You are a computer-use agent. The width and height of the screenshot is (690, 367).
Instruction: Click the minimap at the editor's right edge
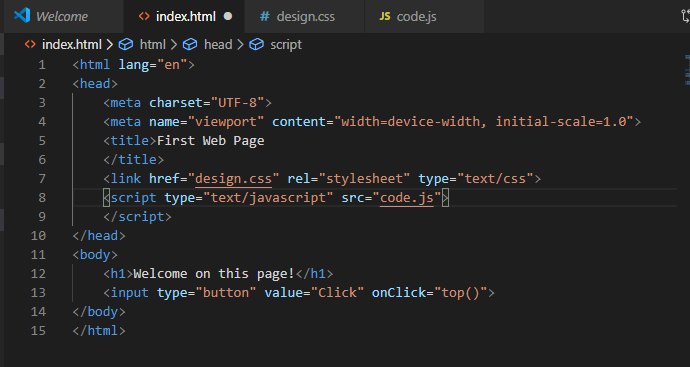tap(687, 70)
